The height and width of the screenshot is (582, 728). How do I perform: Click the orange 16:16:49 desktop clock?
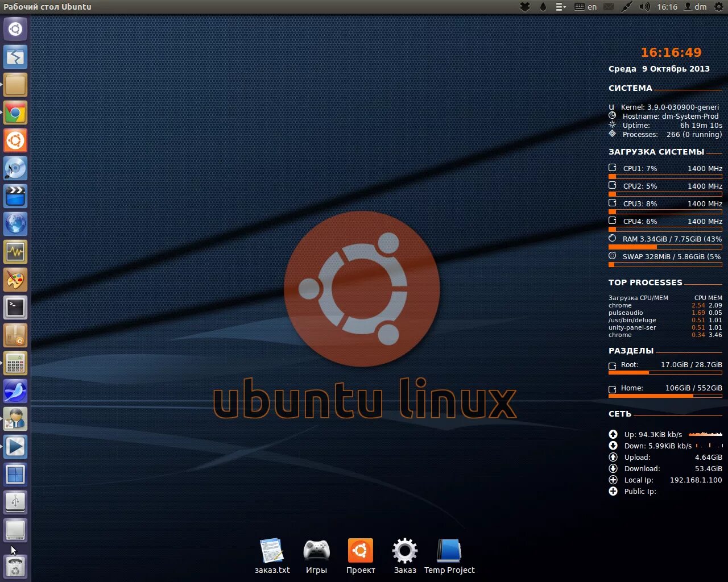(671, 52)
